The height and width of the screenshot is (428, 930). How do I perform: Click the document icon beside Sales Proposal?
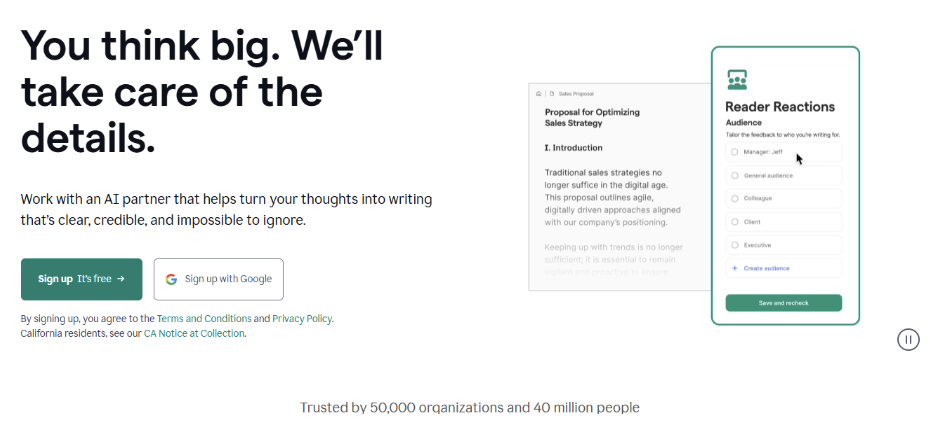point(551,93)
